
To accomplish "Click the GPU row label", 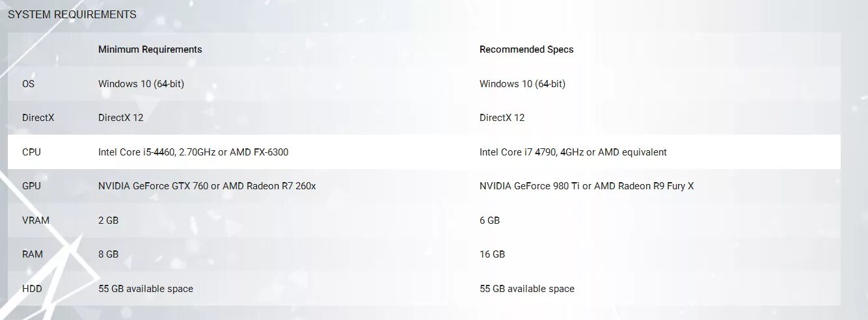I will [x=31, y=186].
